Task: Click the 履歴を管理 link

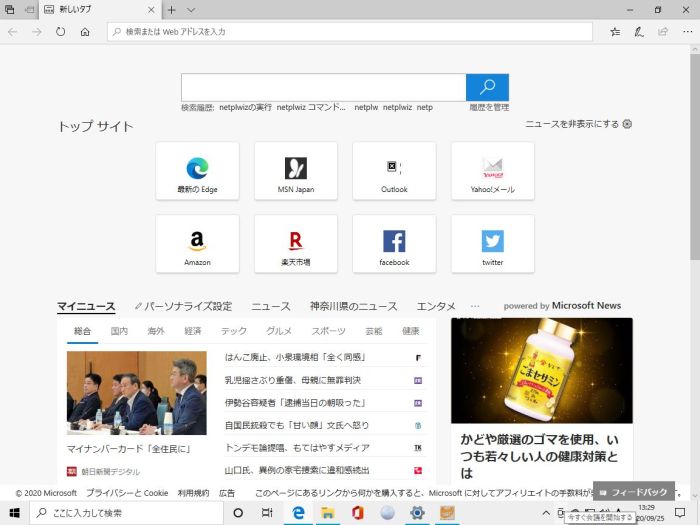Action: [x=489, y=107]
